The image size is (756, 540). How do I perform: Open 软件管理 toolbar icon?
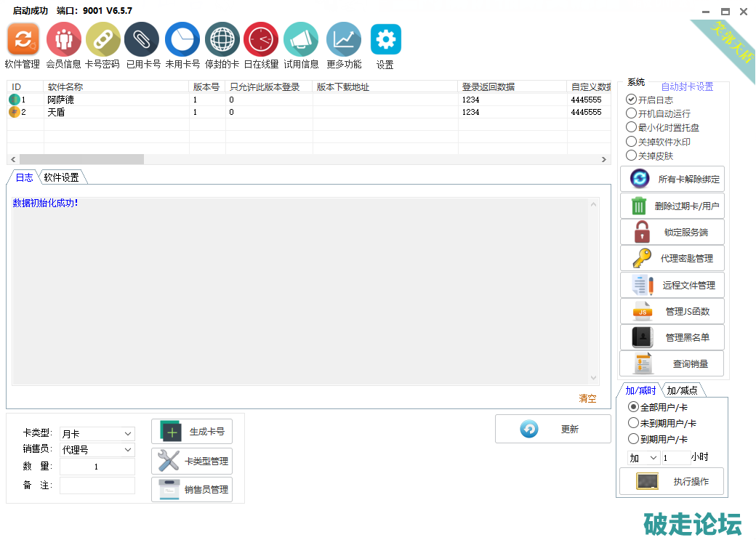click(23, 39)
